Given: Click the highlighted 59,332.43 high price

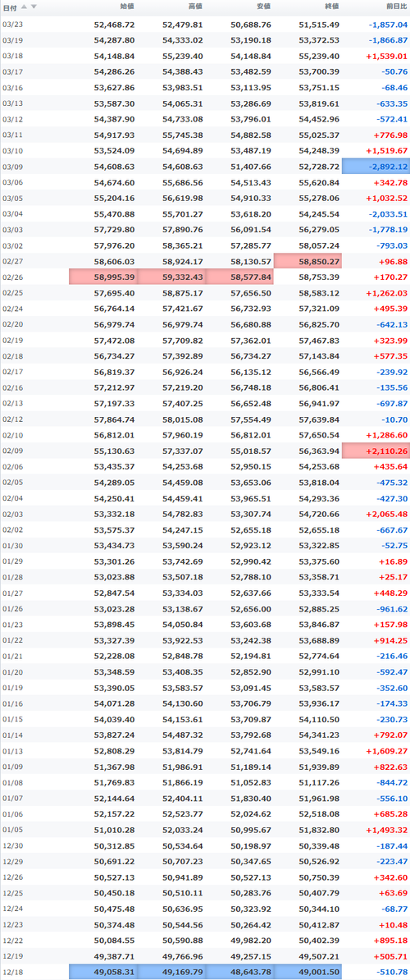Looking at the screenshot, I should point(171,277).
